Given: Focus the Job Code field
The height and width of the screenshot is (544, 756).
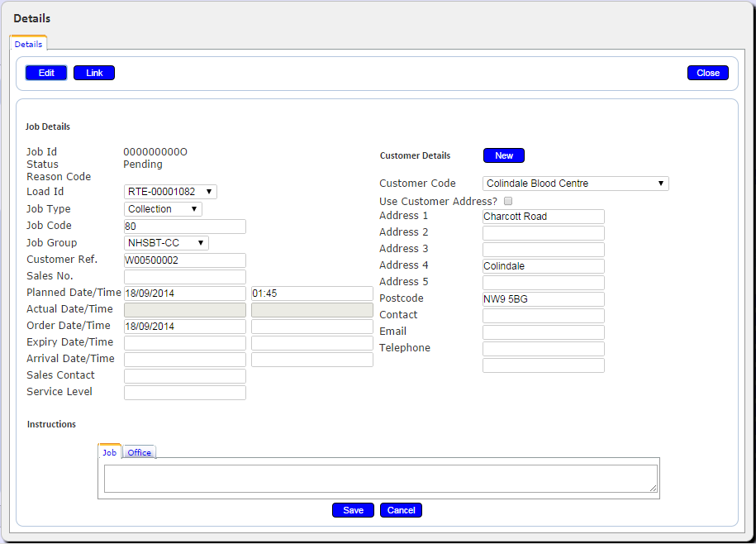Looking at the screenshot, I should [x=185, y=227].
